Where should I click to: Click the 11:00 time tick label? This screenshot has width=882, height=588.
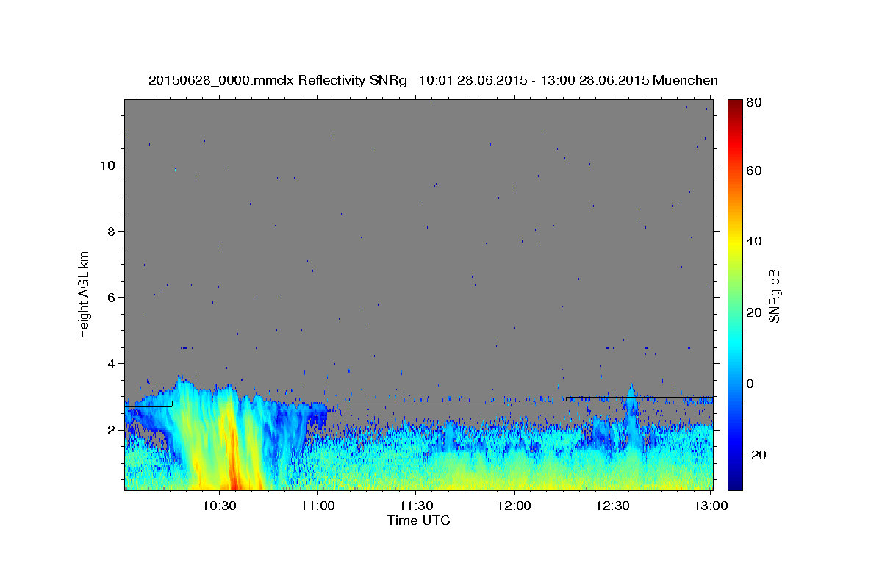coord(318,506)
